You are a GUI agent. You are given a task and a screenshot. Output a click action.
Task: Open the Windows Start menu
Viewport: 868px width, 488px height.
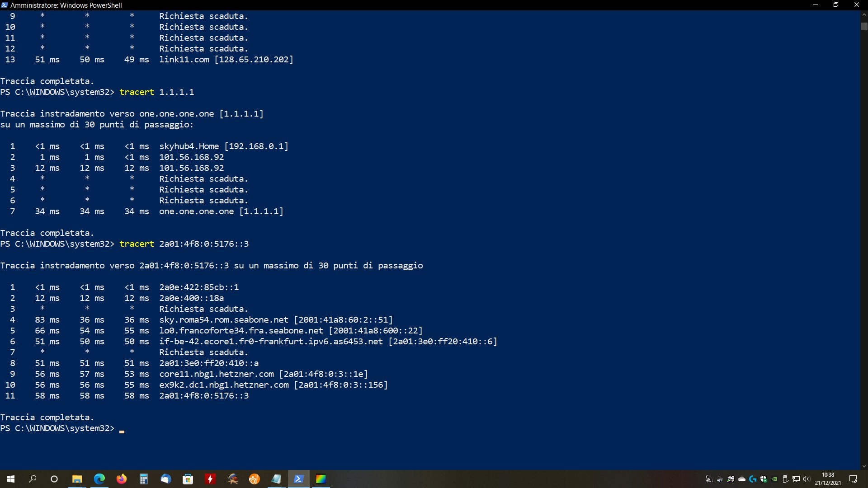coord(11,479)
